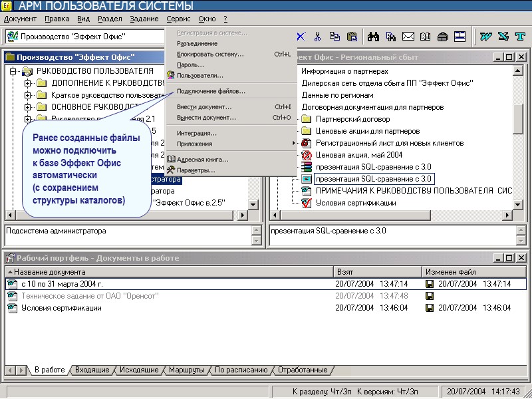Click the blue X delete icon in toolbar
Screen dimensions: 532x399
(301, 37)
